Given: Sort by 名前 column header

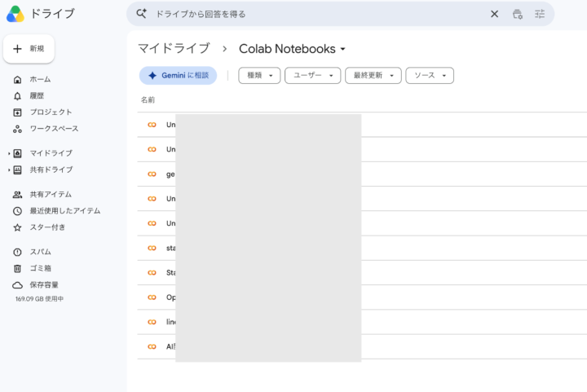Looking at the screenshot, I should [148, 100].
